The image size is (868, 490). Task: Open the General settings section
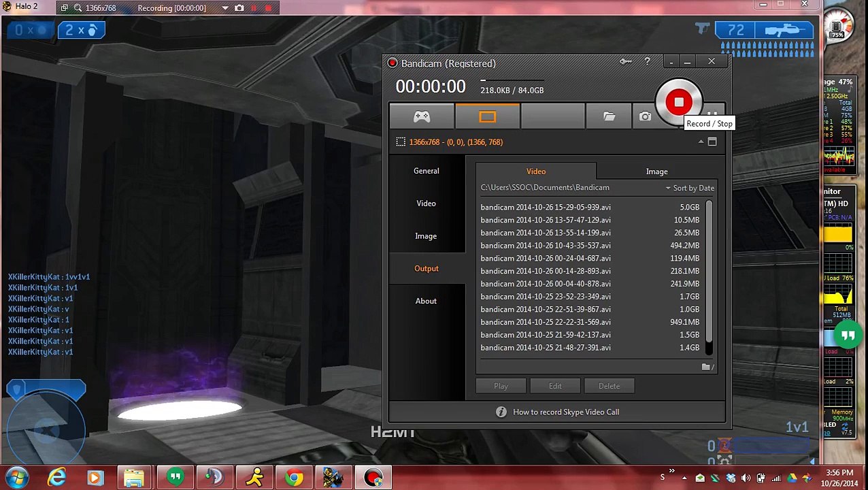(427, 171)
